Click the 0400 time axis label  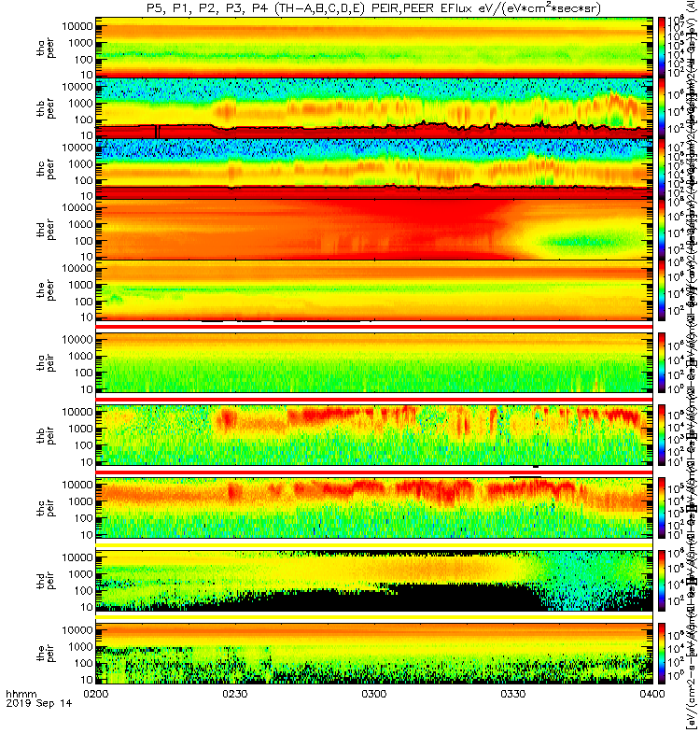[x=651, y=694]
